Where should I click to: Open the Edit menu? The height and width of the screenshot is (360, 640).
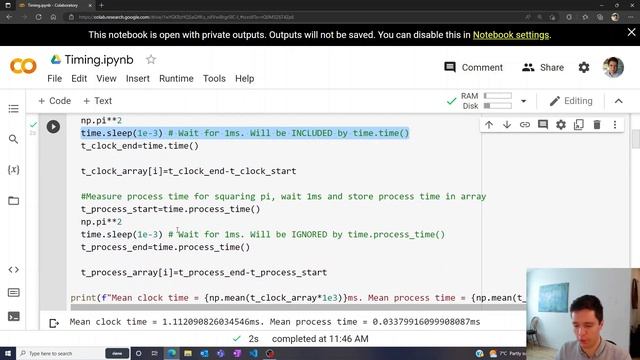pyautogui.click(x=79, y=78)
